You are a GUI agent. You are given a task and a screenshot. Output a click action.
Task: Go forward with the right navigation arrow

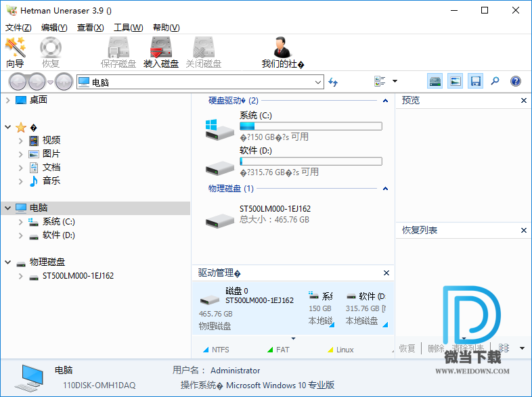point(37,82)
